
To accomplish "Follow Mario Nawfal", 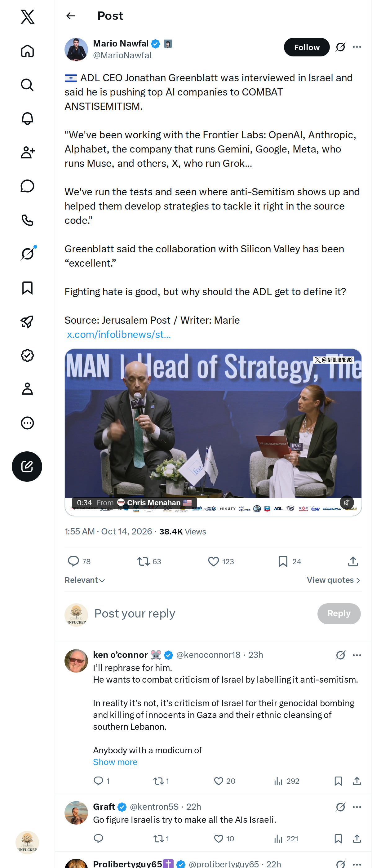I will tap(307, 47).
